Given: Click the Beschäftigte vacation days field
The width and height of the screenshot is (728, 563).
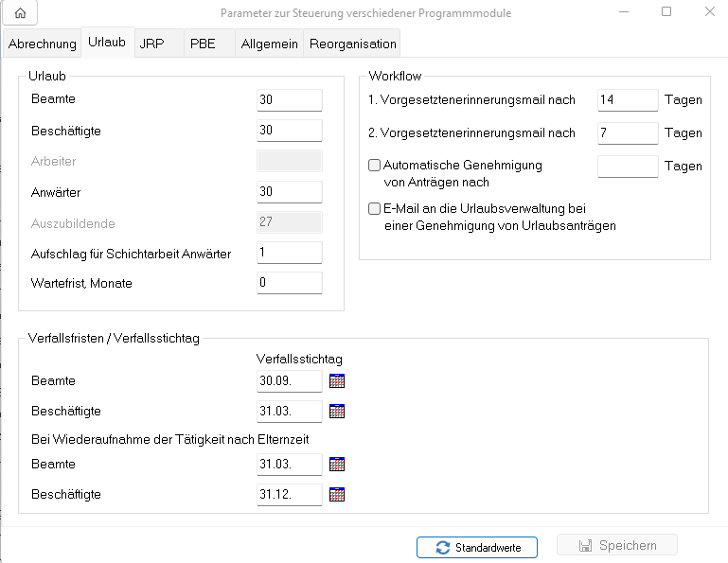Looking at the screenshot, I should pyautogui.click(x=290, y=131).
